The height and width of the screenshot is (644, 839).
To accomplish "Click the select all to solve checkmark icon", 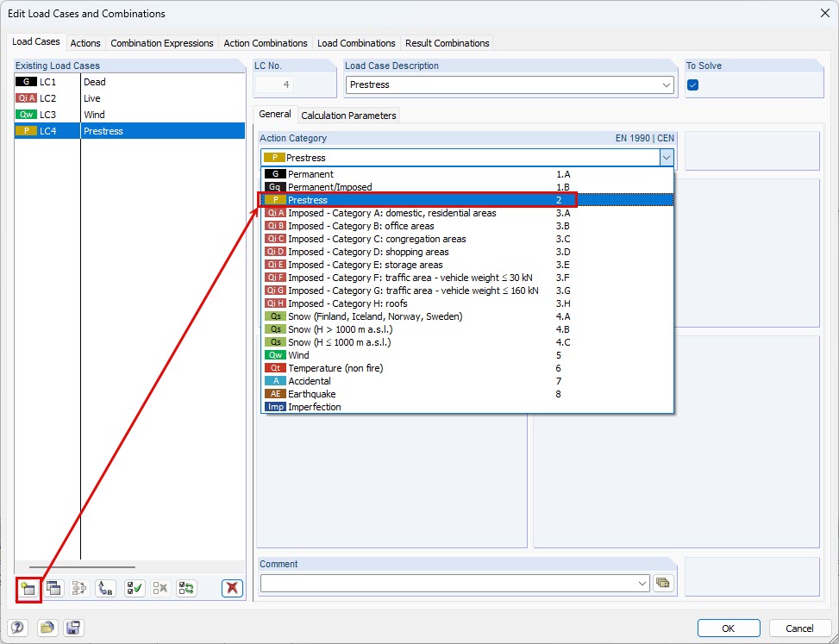I will coord(135,589).
